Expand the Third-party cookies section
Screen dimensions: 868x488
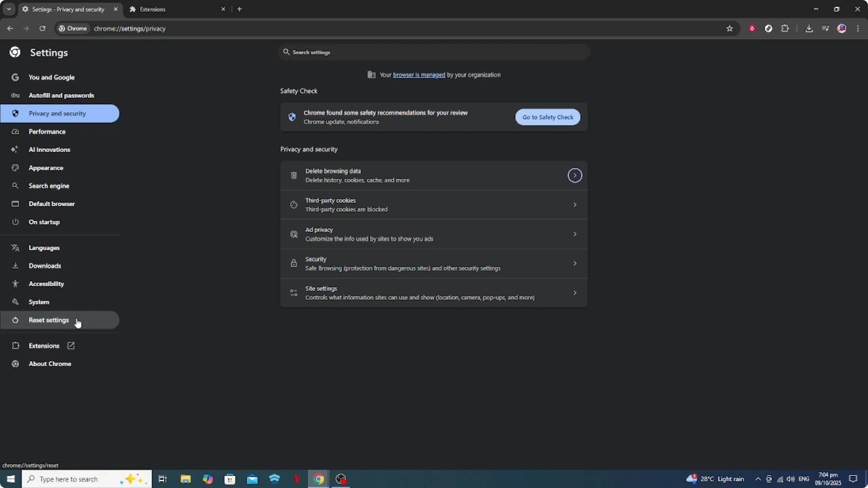pos(575,204)
